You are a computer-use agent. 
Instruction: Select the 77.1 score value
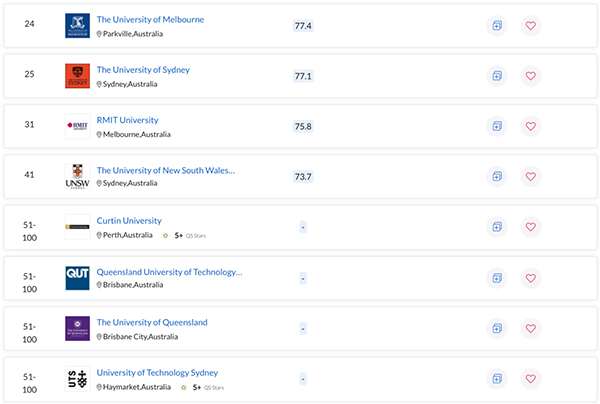click(x=303, y=76)
